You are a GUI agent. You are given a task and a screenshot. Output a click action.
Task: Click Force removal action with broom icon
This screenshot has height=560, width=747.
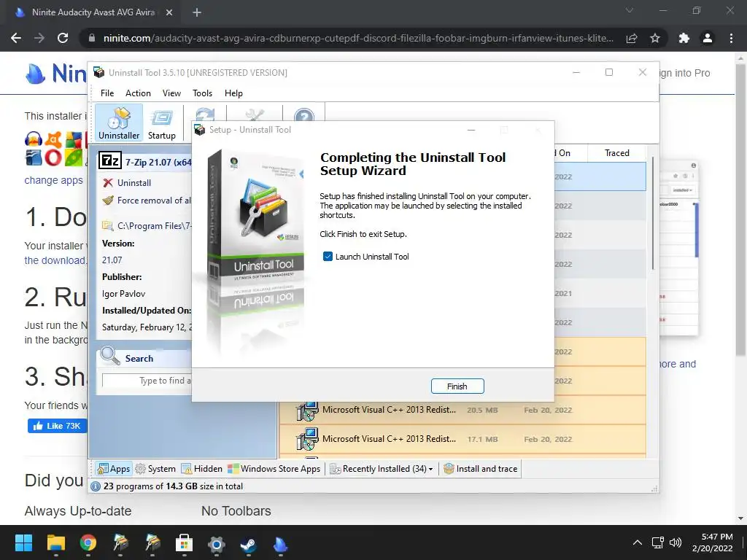(x=147, y=201)
